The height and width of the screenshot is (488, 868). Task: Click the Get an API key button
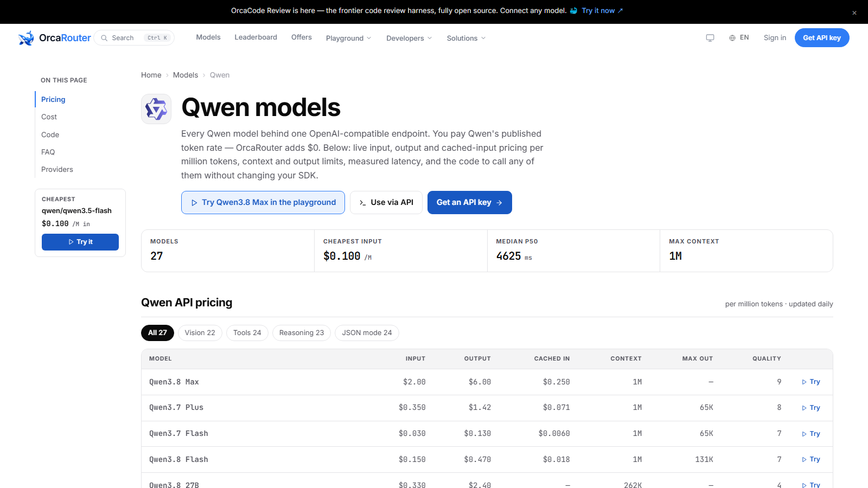(470, 203)
